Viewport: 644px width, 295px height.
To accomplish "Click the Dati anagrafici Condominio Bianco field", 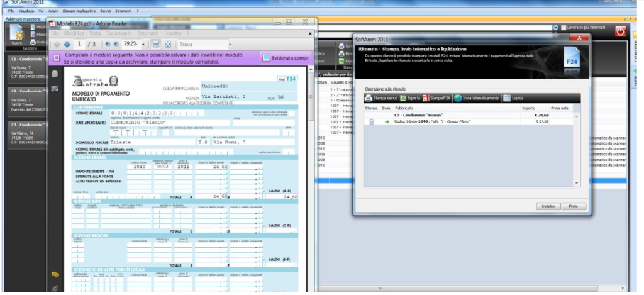I will [x=170, y=123].
